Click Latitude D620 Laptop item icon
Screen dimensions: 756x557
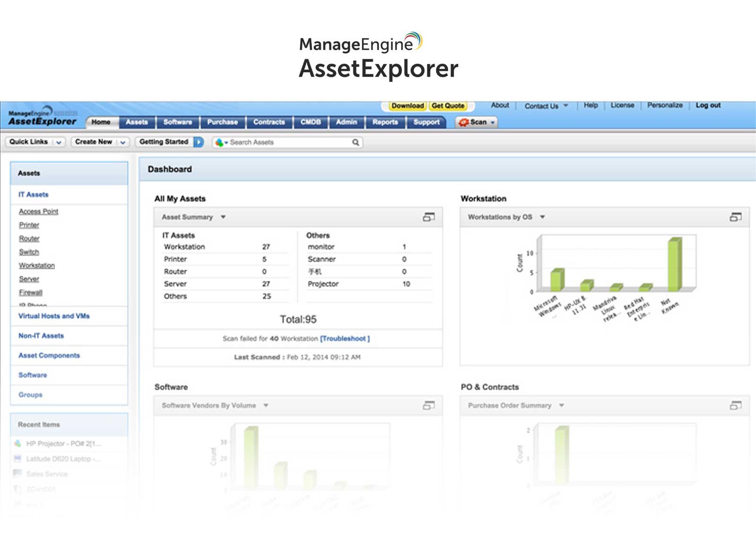pos(17,459)
